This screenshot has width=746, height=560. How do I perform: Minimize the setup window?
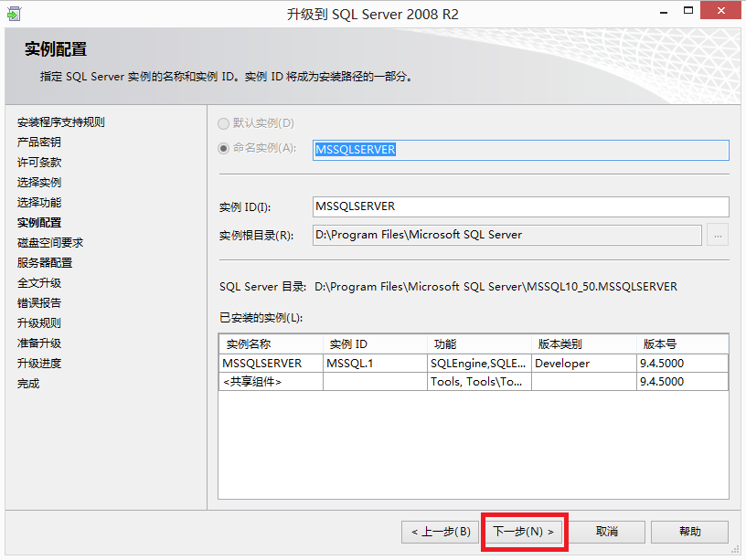(664, 12)
